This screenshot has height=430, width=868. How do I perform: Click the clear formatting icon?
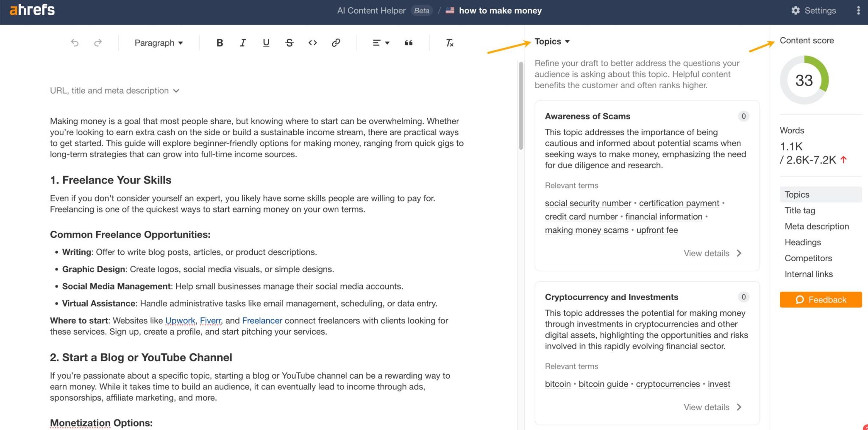click(449, 42)
